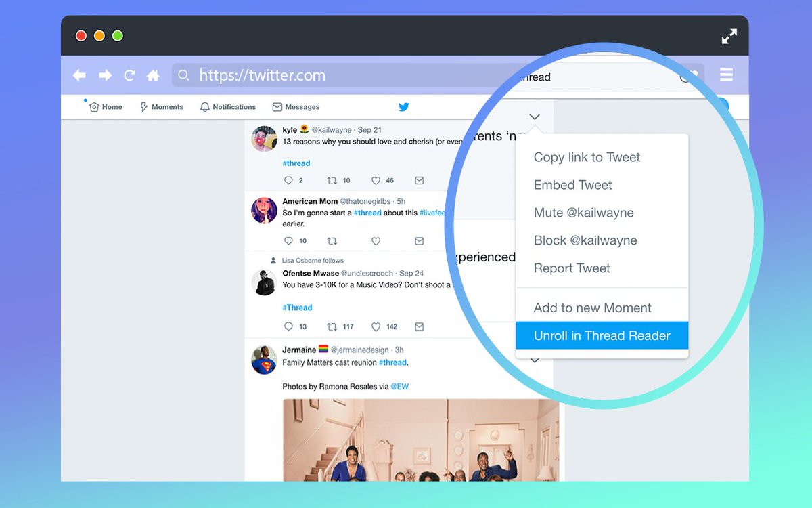
Task: Click the Sep 21 timestamp on kyle's tweet
Action: click(x=369, y=130)
